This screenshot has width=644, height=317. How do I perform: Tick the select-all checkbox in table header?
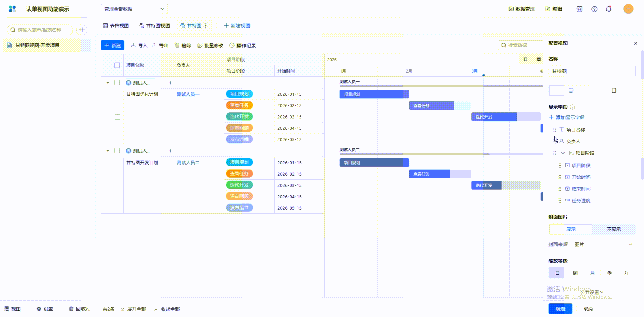click(117, 65)
